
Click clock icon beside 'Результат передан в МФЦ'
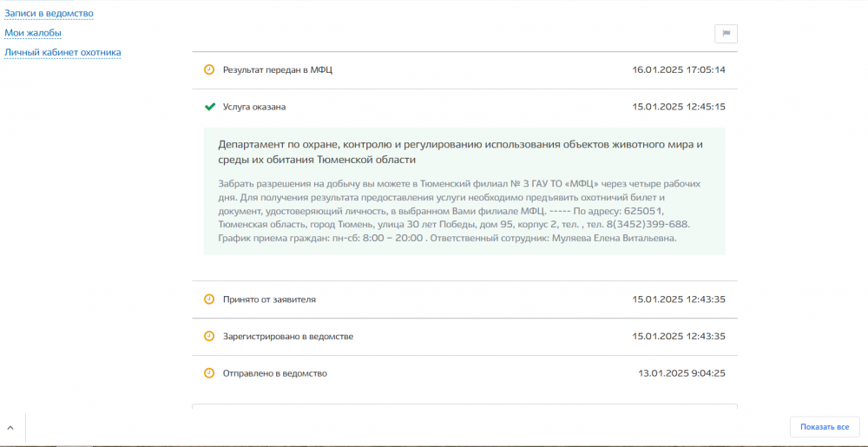coord(209,69)
